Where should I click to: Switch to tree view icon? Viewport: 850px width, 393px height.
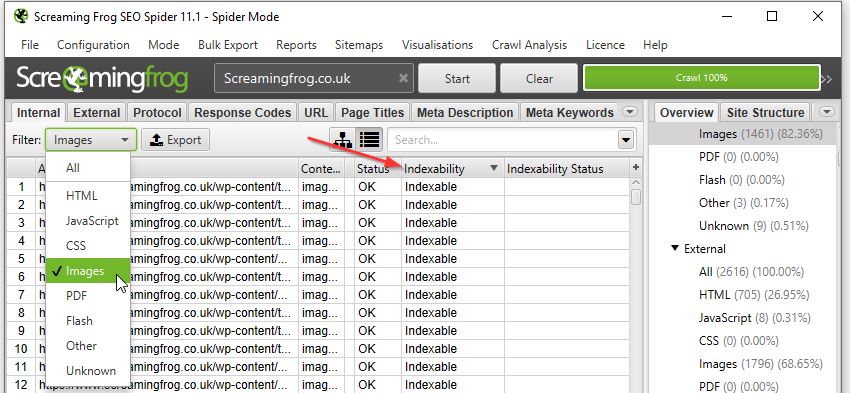point(343,140)
